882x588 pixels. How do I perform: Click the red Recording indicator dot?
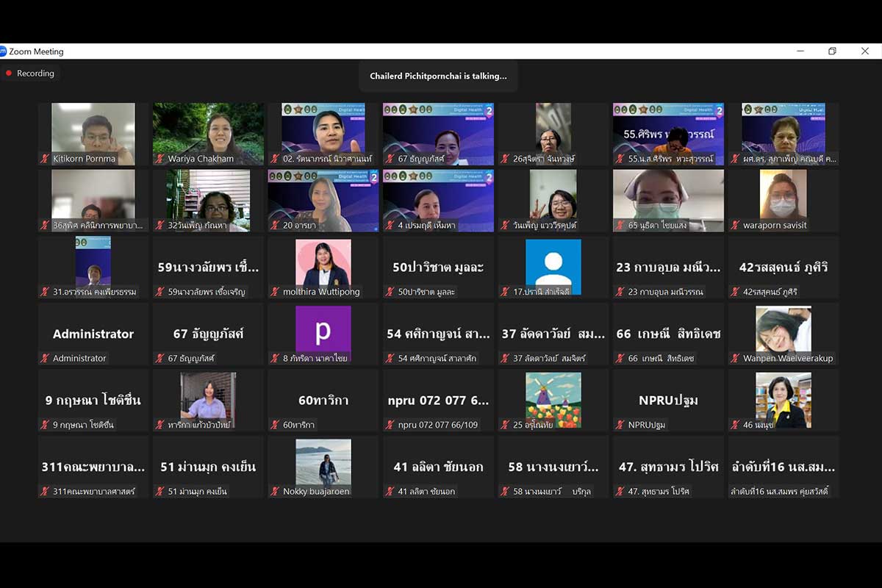[9, 73]
